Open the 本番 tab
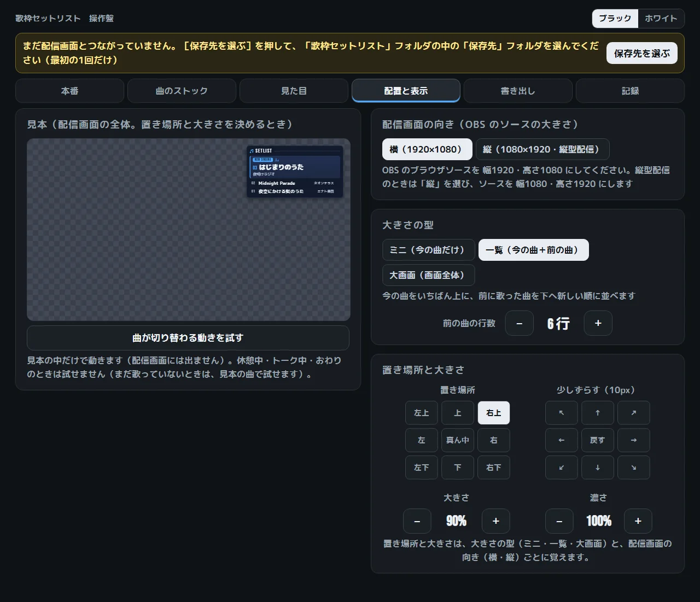This screenshot has height=602, width=700. coord(69,91)
